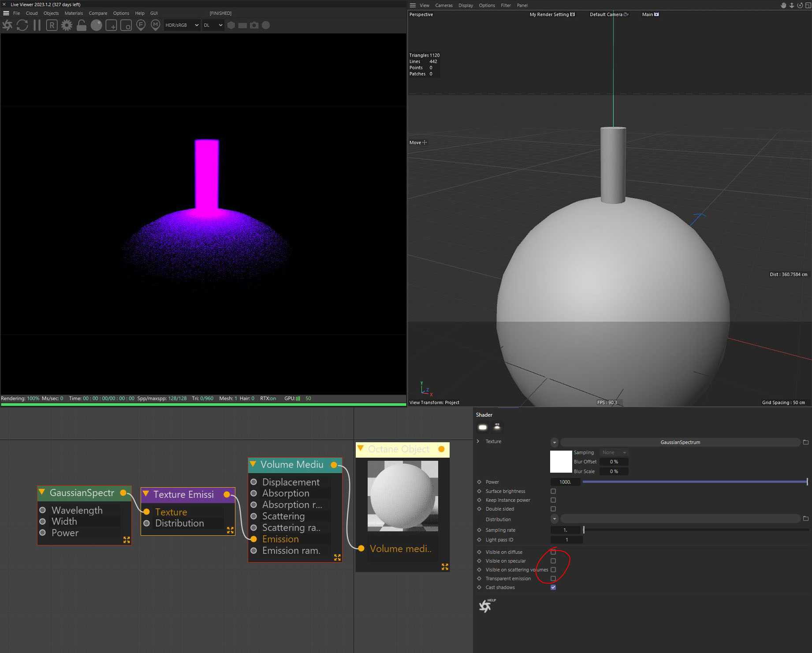Image resolution: width=812 pixels, height=653 pixels.
Task: Click the Light pass ID input field
Action: [566, 540]
